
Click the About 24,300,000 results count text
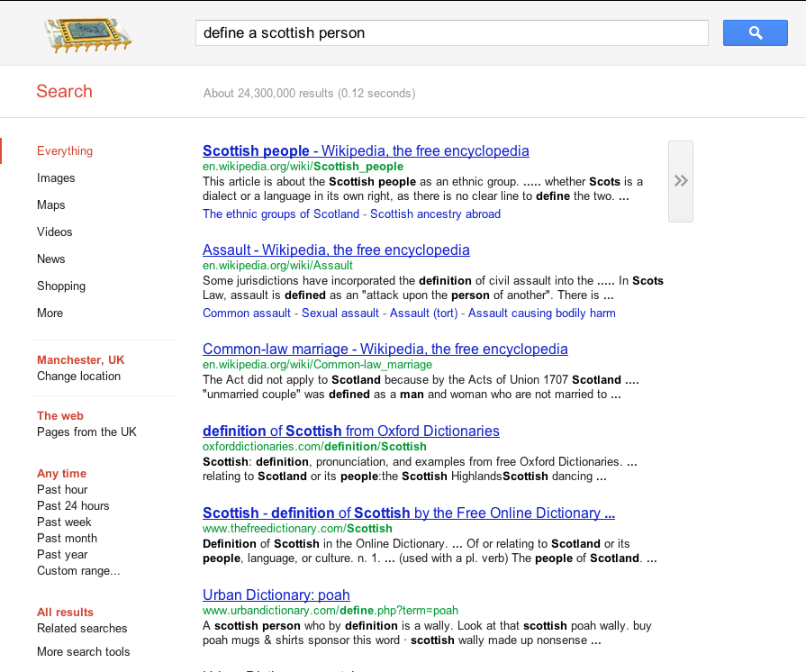[x=310, y=93]
